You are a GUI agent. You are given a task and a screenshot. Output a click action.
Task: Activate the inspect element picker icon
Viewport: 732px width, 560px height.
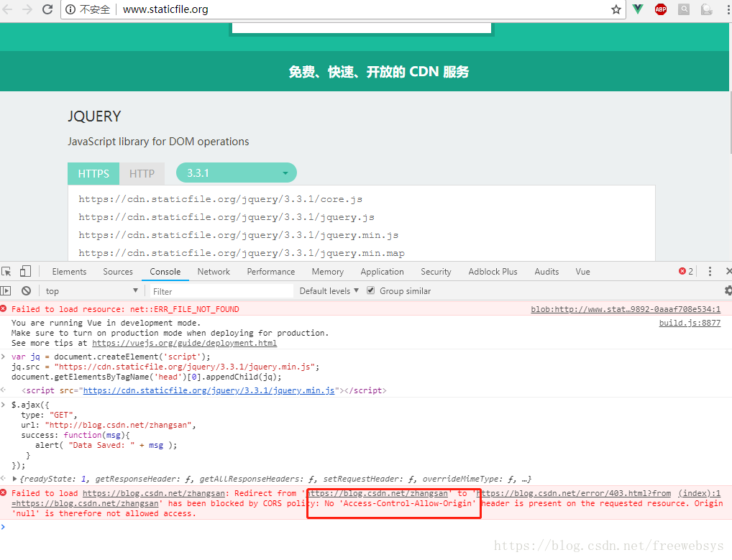click(x=6, y=272)
